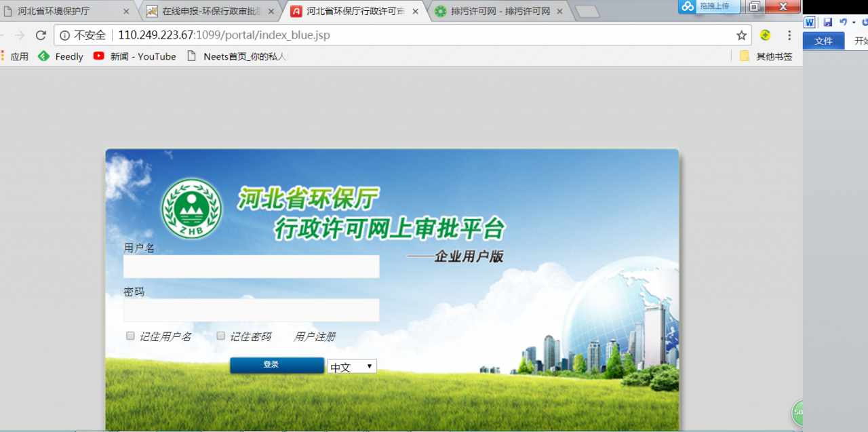This screenshot has height=432, width=868.
Task: Open the Chrome three-dot menu
Action: (789, 35)
